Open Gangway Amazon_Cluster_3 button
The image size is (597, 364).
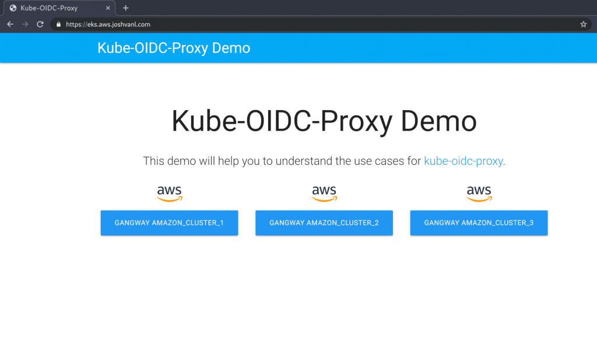(x=479, y=223)
